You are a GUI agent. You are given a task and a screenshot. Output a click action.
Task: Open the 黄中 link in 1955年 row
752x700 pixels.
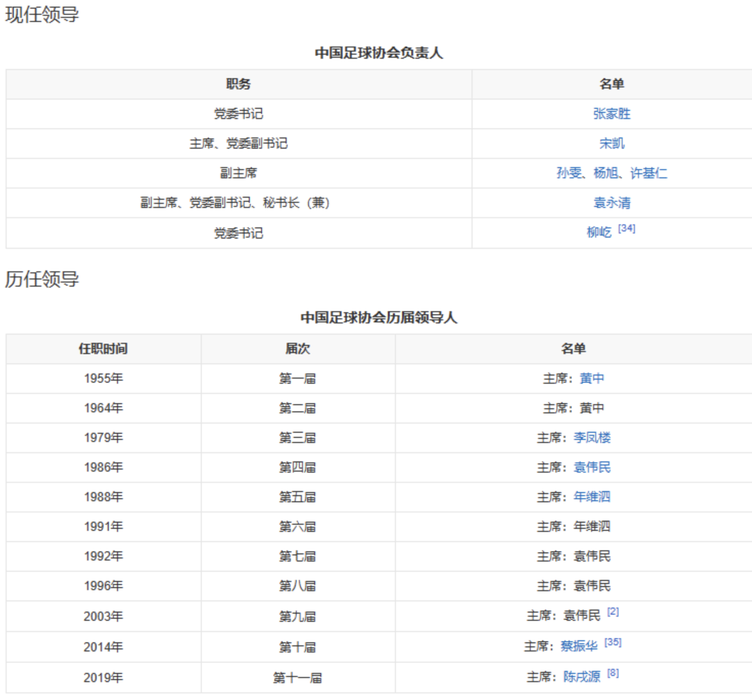tap(592, 379)
